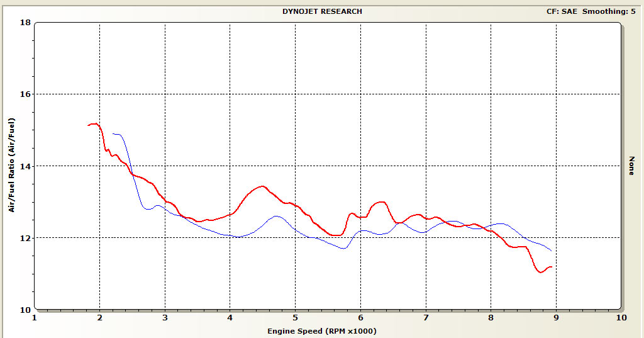The height and width of the screenshot is (338, 644).
Task: Click the starting point of the red curve
Action: tap(89, 125)
